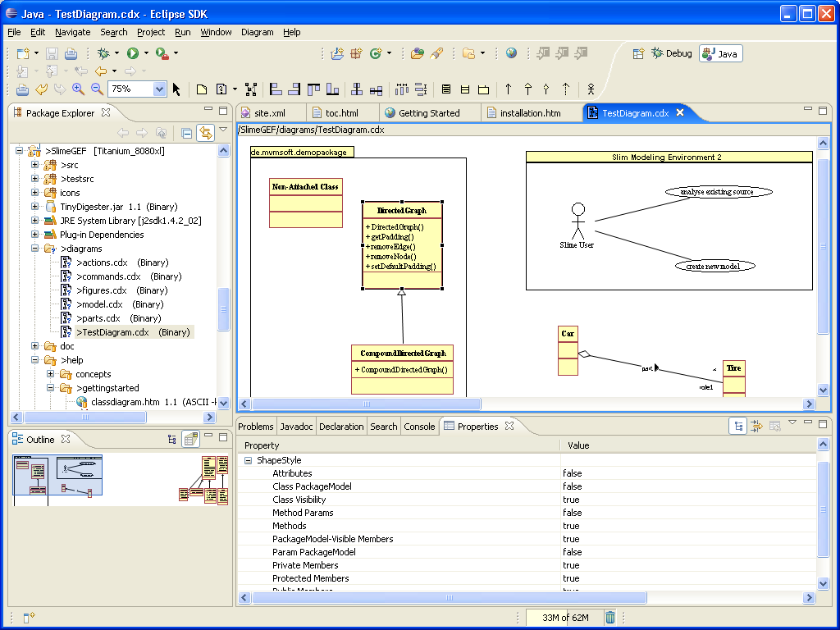Pick the Select arrow pointer tool

176,89
